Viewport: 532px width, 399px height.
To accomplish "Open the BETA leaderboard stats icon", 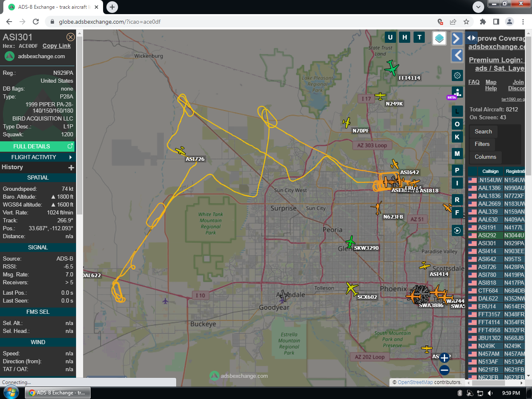I will tap(457, 92).
